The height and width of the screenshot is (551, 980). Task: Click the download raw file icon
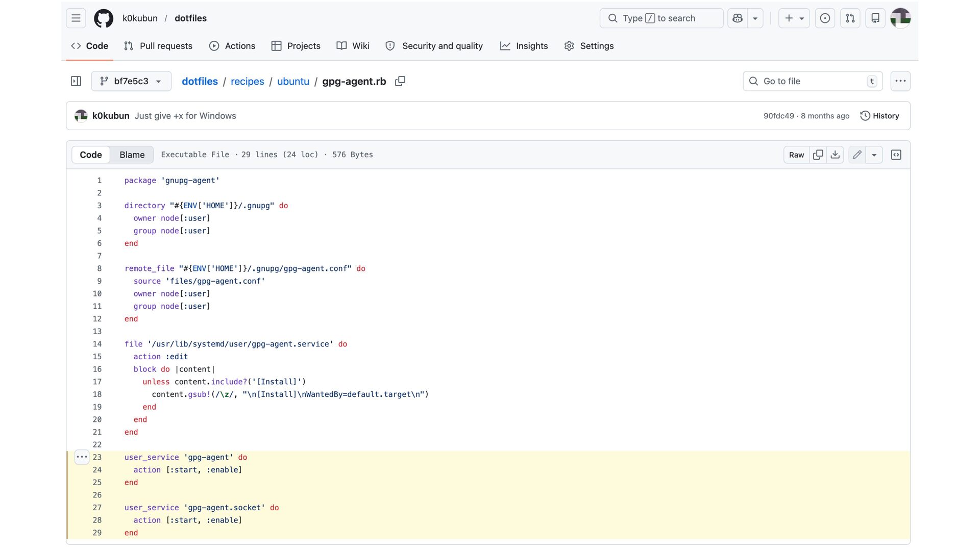835,155
